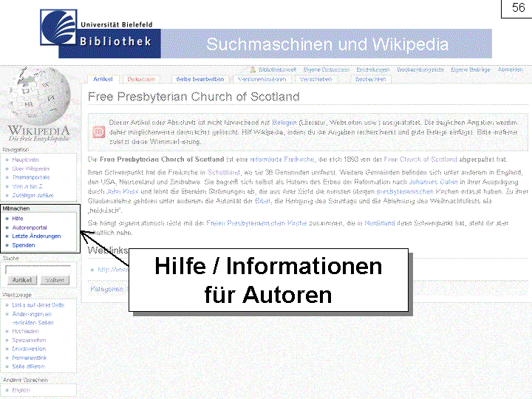Viewport: 532px width, 399px height.
Task: Open the Kategorien link
Action: [107, 289]
